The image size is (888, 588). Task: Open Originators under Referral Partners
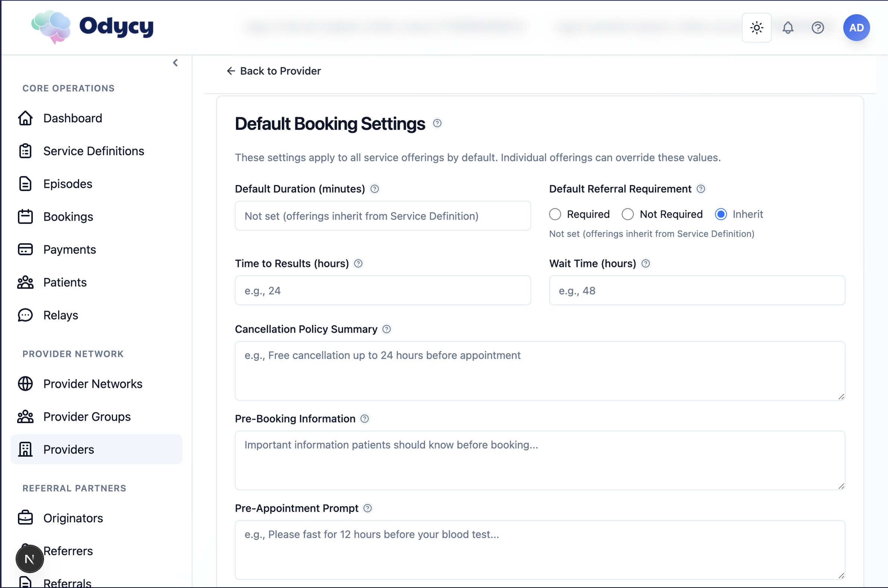click(x=73, y=518)
